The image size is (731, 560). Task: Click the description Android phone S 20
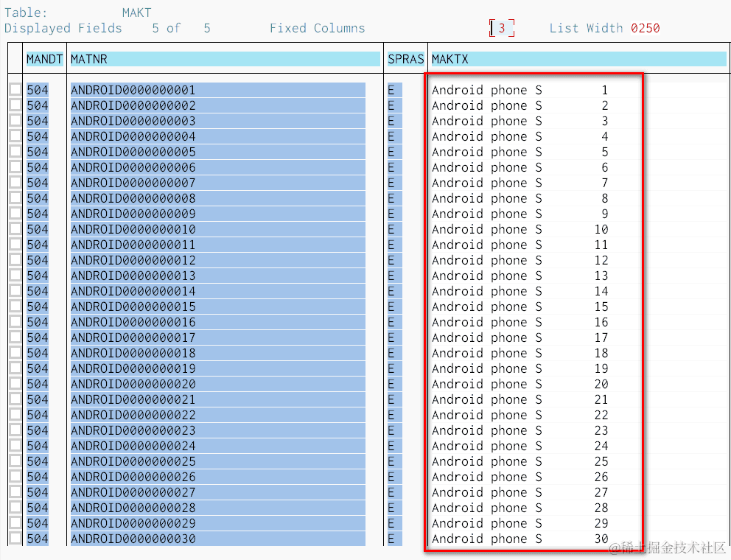(x=520, y=384)
